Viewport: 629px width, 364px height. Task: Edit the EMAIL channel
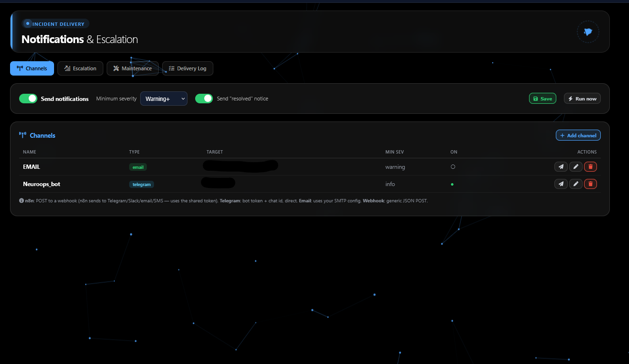(x=576, y=167)
